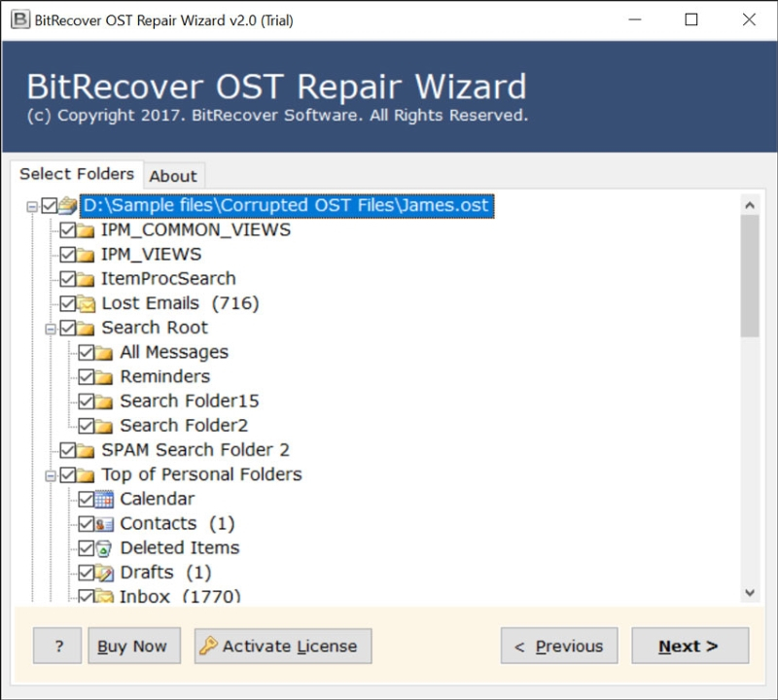This screenshot has width=778, height=700.
Task: Uncheck the Search Folder2 checkbox
Action: (x=87, y=426)
